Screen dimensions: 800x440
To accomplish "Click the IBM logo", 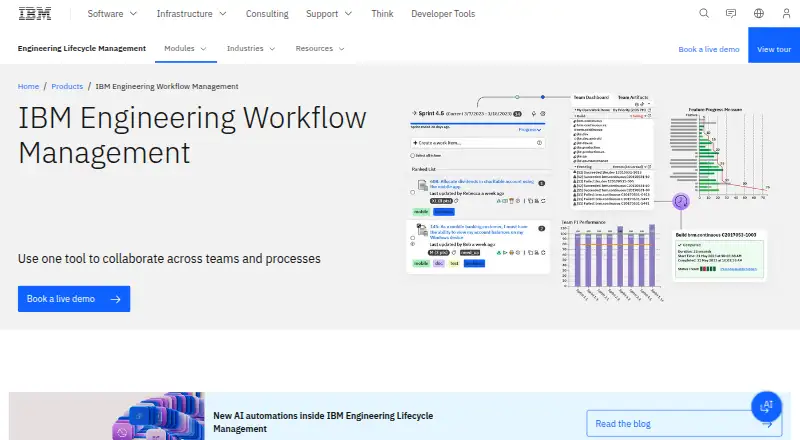I will click(35, 14).
